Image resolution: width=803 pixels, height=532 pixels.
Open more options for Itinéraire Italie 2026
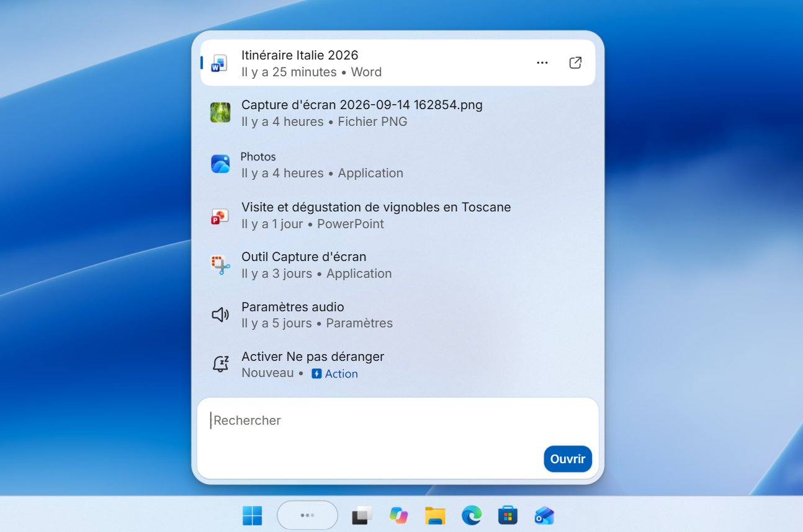coord(542,63)
